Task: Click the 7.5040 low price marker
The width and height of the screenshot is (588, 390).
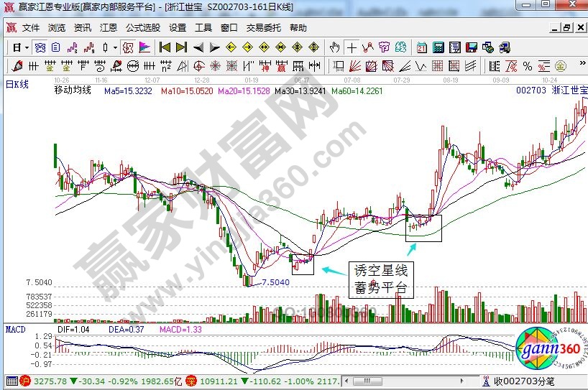Action: (x=276, y=282)
